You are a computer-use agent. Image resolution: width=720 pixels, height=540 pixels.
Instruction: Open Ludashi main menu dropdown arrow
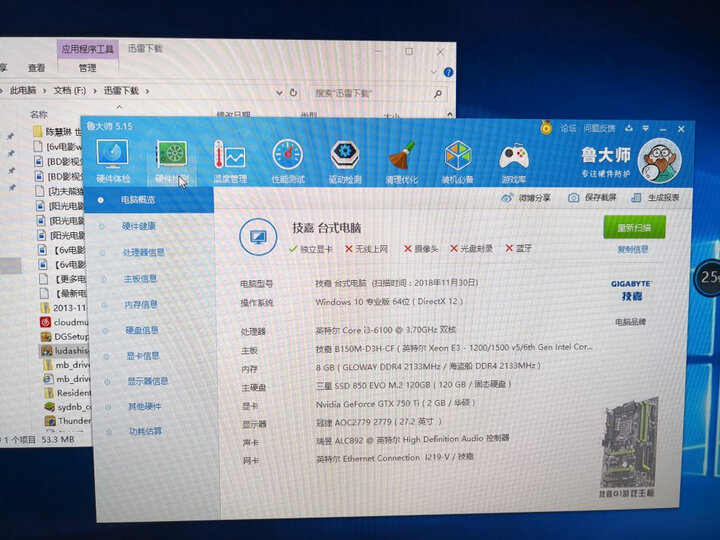[646, 129]
